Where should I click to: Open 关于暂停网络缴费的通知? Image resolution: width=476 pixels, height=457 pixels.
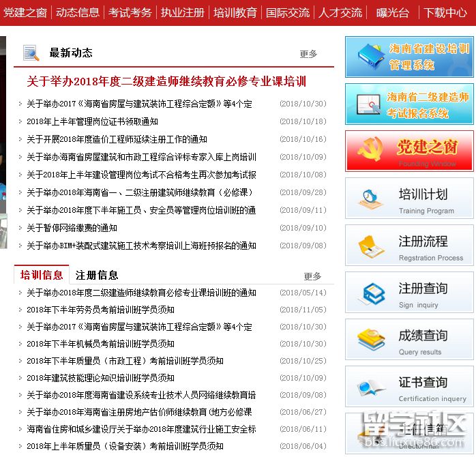[72, 228]
